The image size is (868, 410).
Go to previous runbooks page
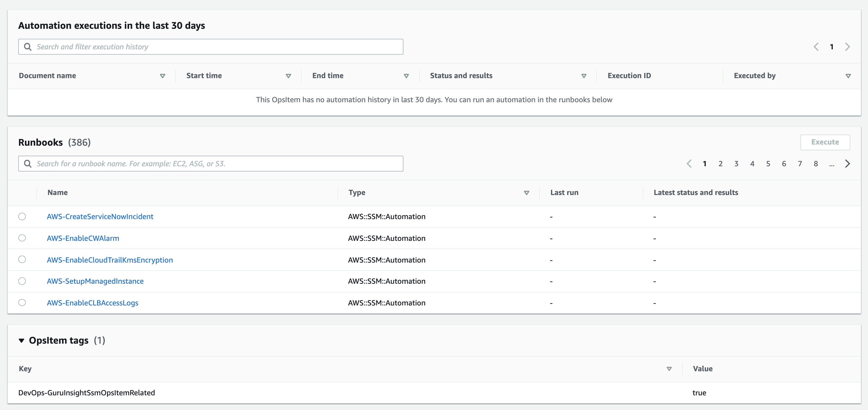[689, 164]
